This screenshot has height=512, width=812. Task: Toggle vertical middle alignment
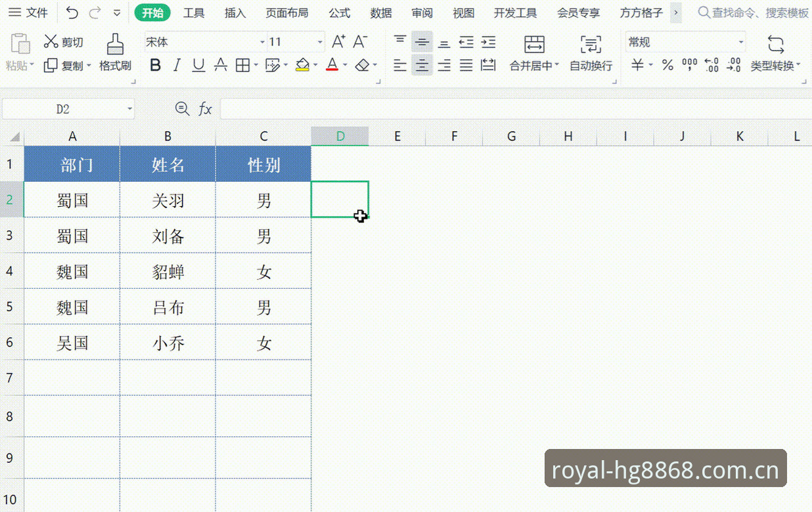pyautogui.click(x=422, y=42)
